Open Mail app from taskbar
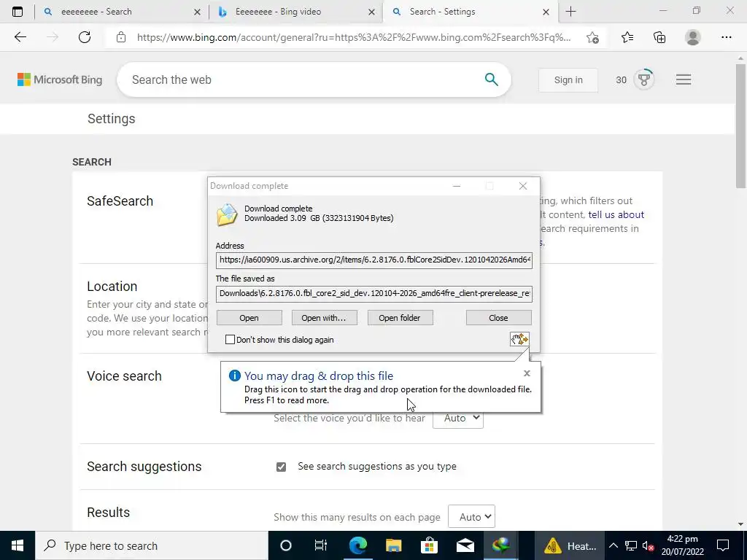The height and width of the screenshot is (560, 747). pyautogui.click(x=465, y=545)
